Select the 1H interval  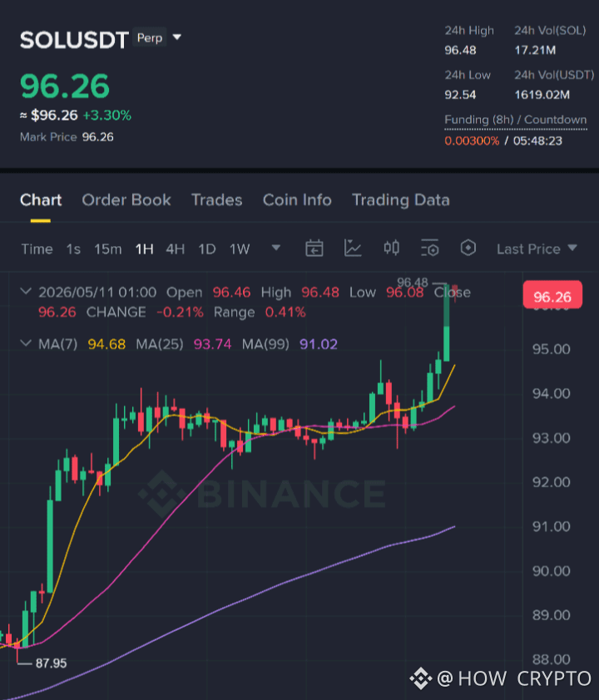[144, 249]
